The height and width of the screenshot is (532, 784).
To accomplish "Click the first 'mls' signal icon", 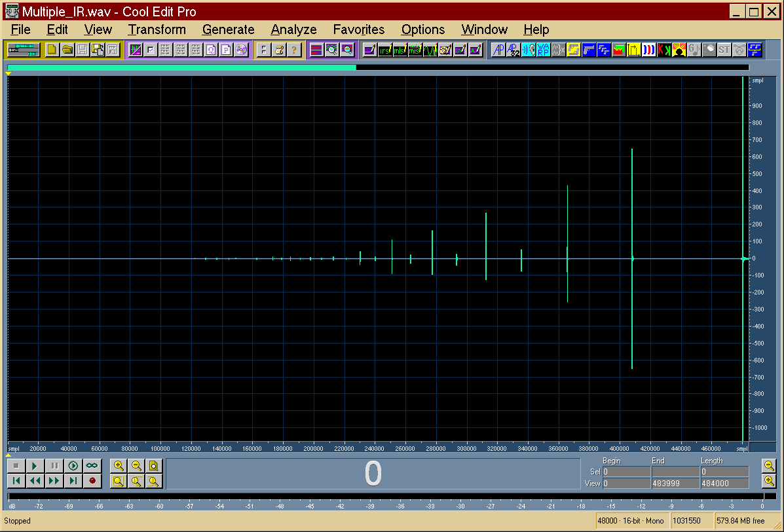I will 400,50.
